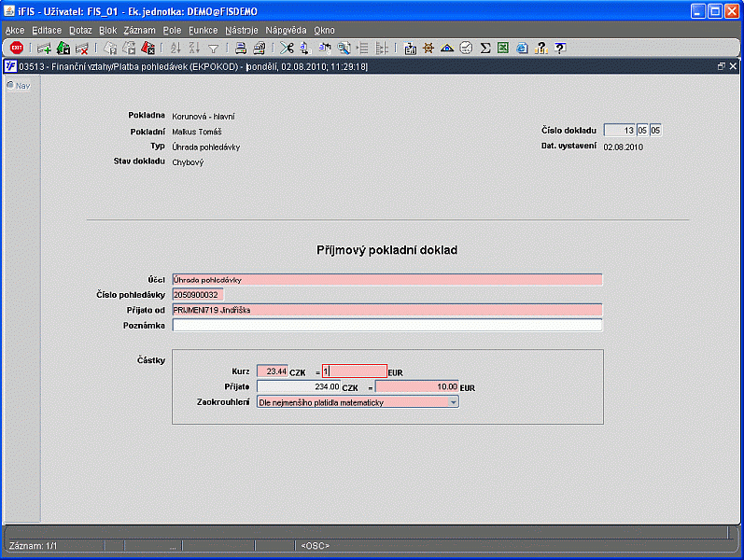Click the round clock icon
The width and height of the screenshot is (744, 560).
(x=467, y=48)
